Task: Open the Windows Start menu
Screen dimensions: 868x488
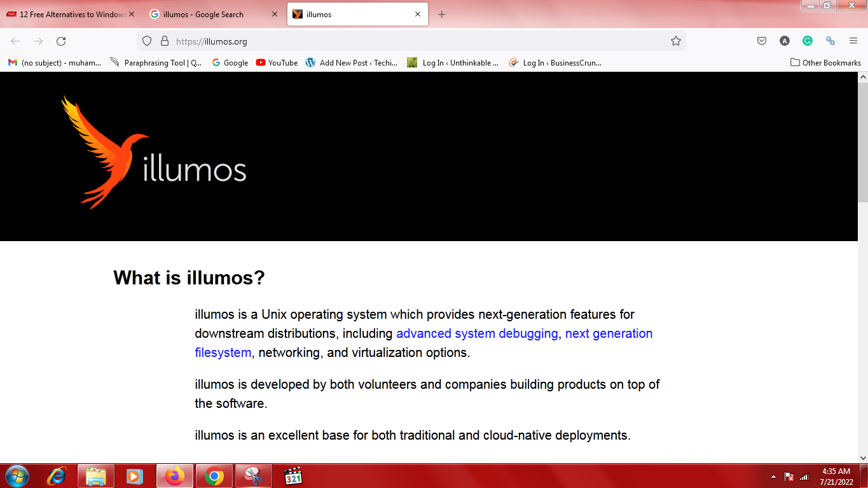Action: pyautogui.click(x=16, y=476)
